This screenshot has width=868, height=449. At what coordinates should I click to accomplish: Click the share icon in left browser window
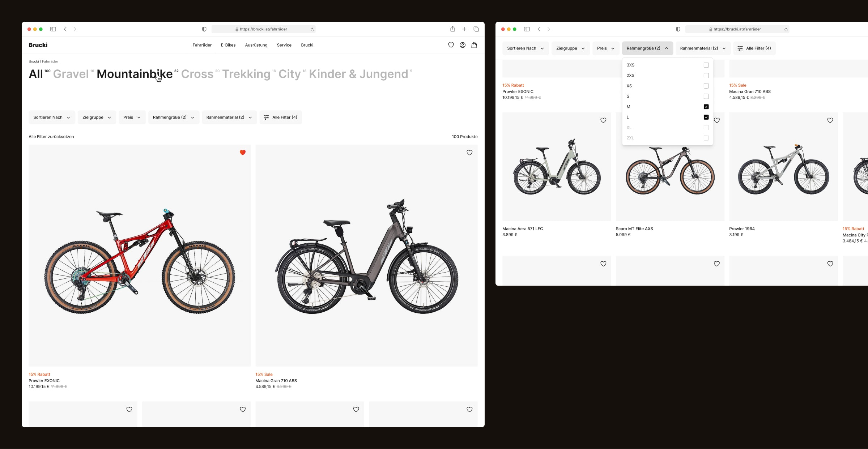coord(452,29)
